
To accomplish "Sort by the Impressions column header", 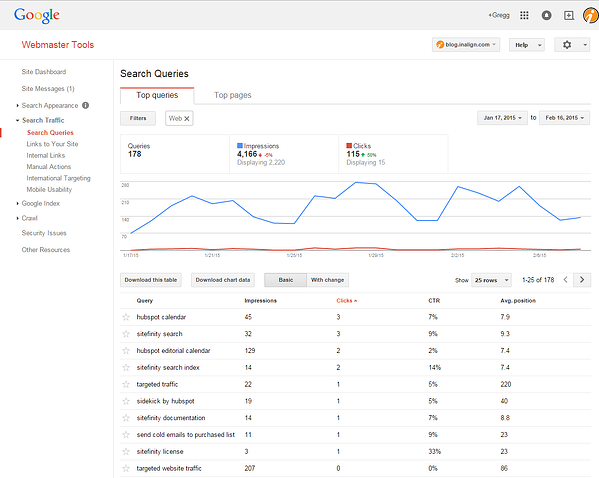I will pyautogui.click(x=261, y=301).
